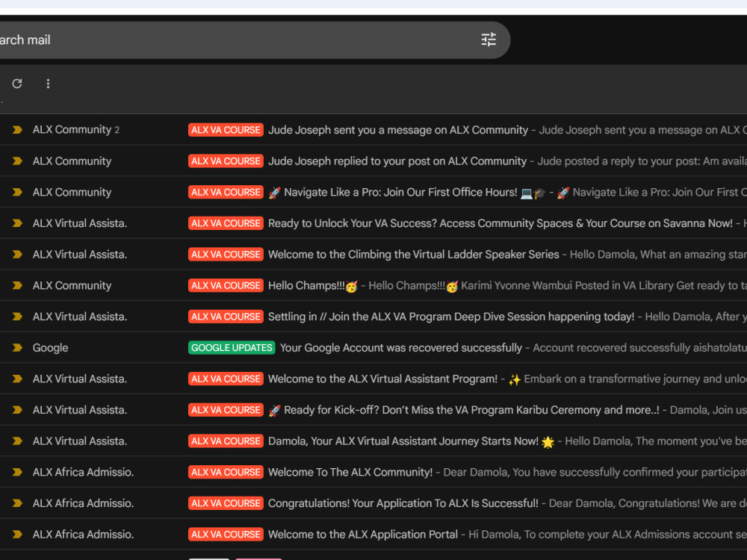The height and width of the screenshot is (560, 747).
Task: Click ALX VA COURSE label on Navigate Like a Pro email
Action: (226, 192)
